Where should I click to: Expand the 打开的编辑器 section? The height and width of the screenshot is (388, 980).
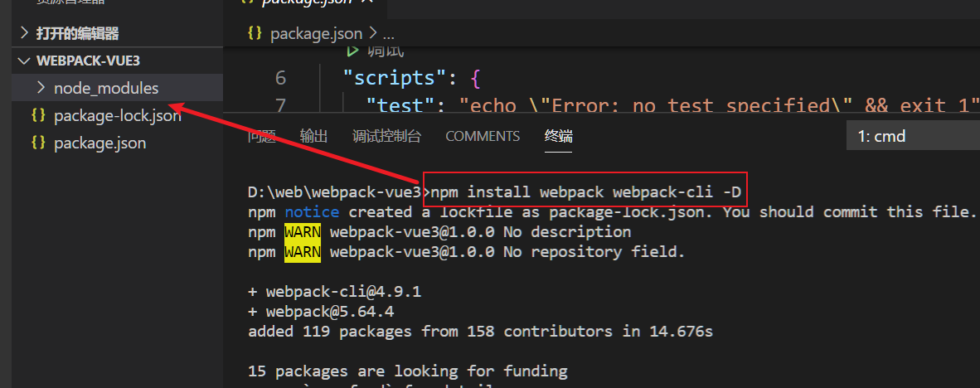[24, 33]
